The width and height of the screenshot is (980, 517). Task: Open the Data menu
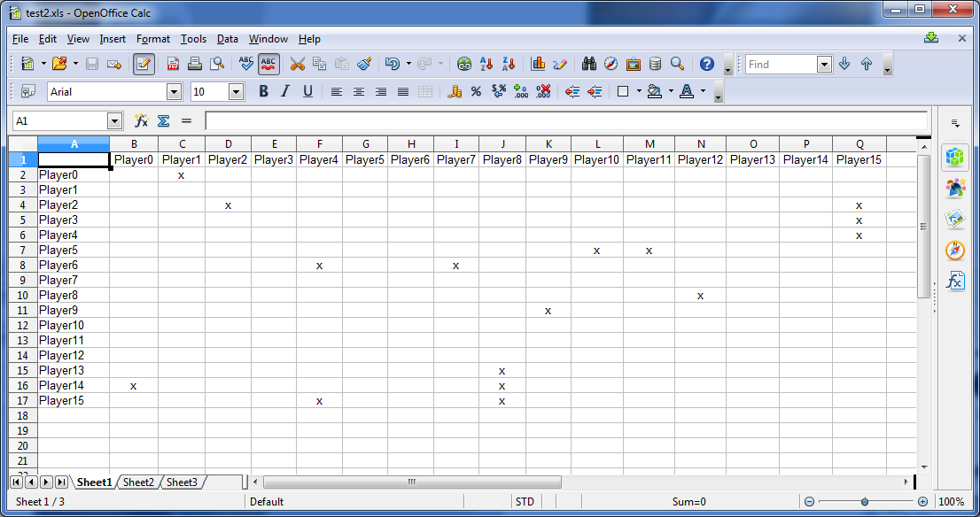click(x=227, y=39)
